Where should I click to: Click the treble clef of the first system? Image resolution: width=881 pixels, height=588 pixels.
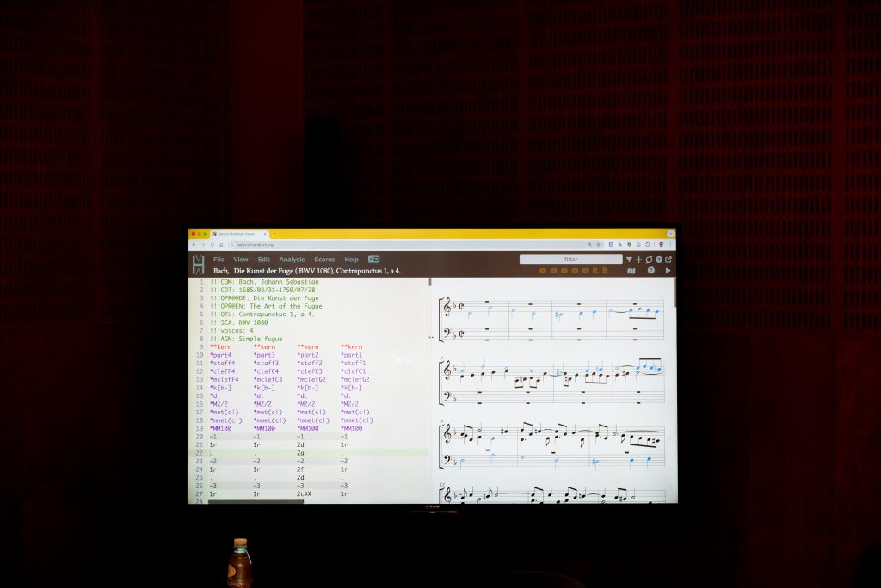tap(447, 307)
